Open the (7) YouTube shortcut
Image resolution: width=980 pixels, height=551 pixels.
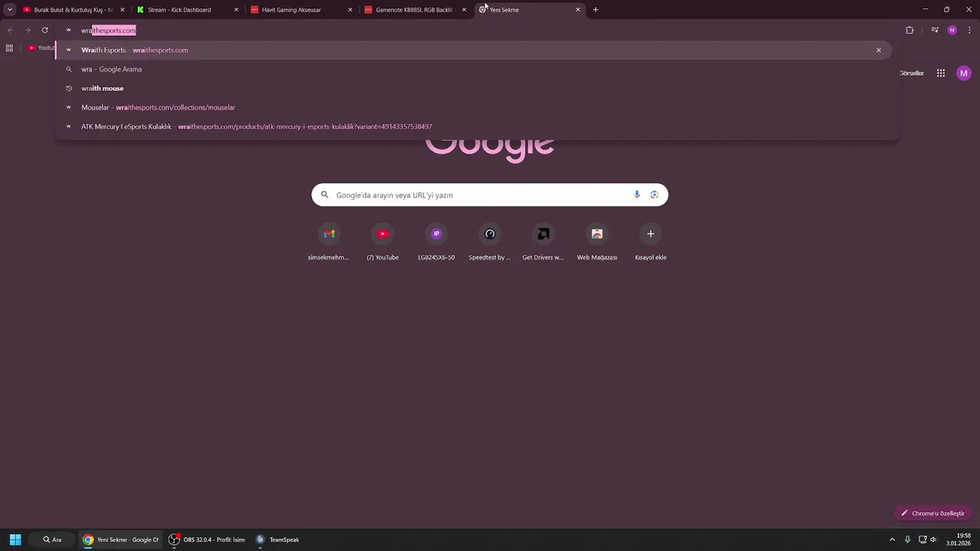coord(382,243)
